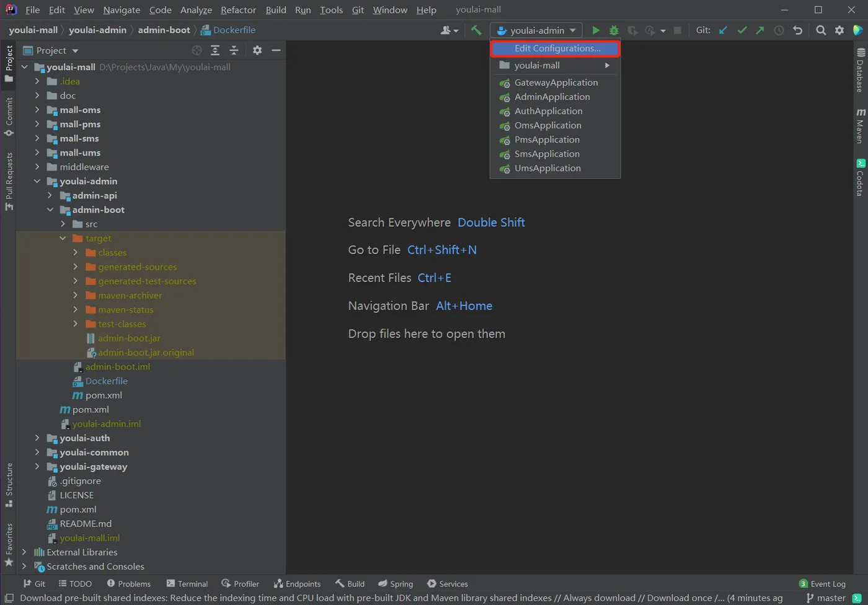Click the user account icon in toolbar

click(449, 30)
